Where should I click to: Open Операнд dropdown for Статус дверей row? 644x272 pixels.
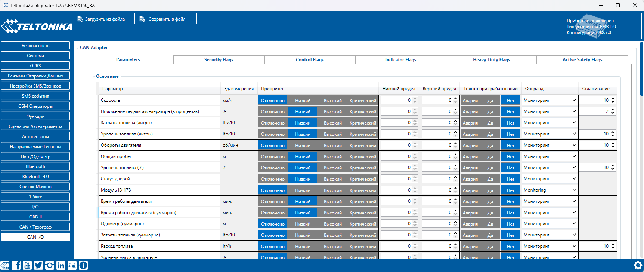tap(549, 179)
